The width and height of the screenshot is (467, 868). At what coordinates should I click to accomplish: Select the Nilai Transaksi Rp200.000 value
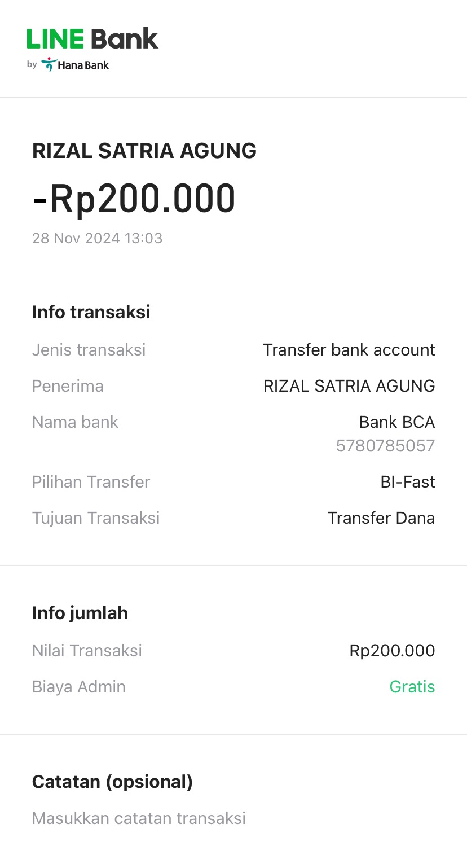392,651
